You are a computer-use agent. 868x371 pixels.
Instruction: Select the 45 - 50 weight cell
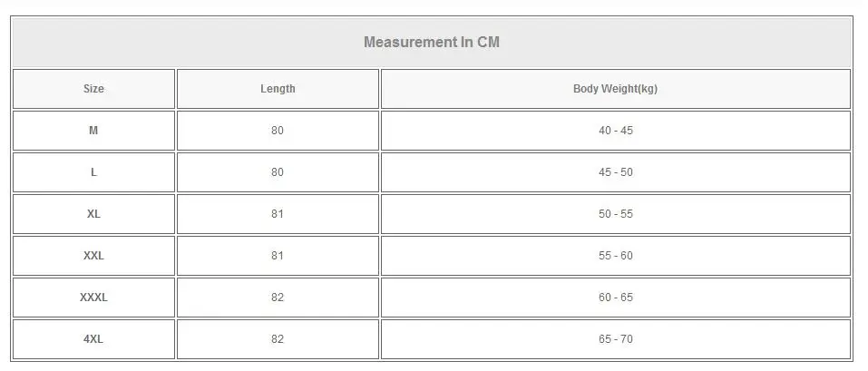(615, 172)
